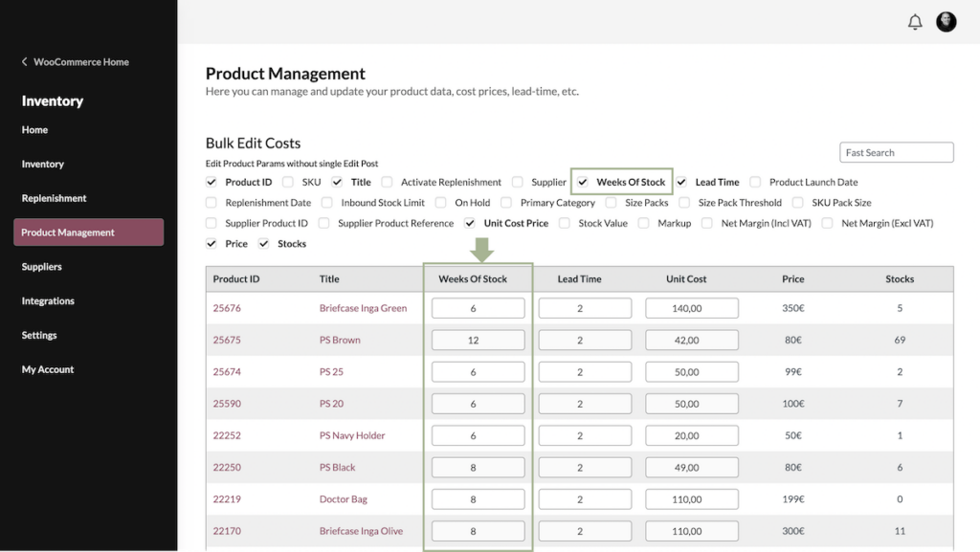Enable the Markup checkbox
980x552 pixels.
(643, 223)
